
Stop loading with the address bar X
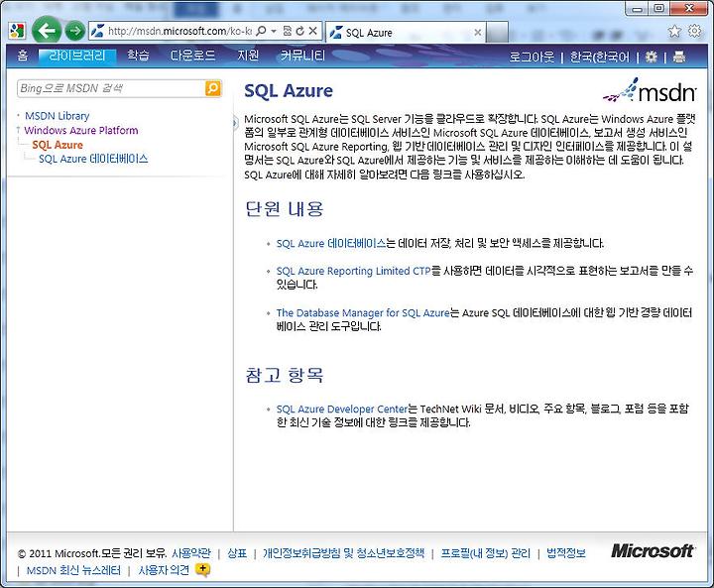pyautogui.click(x=312, y=31)
